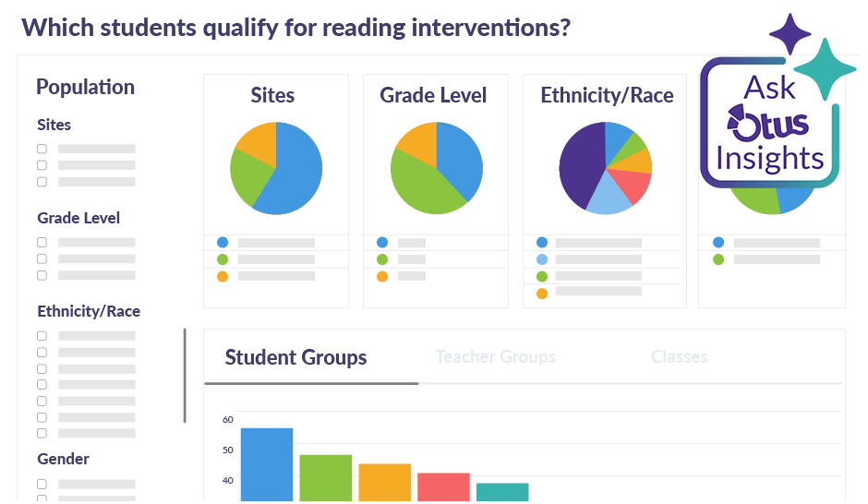Click the dark purple Ethnicity/Race pie slice

coord(580,166)
